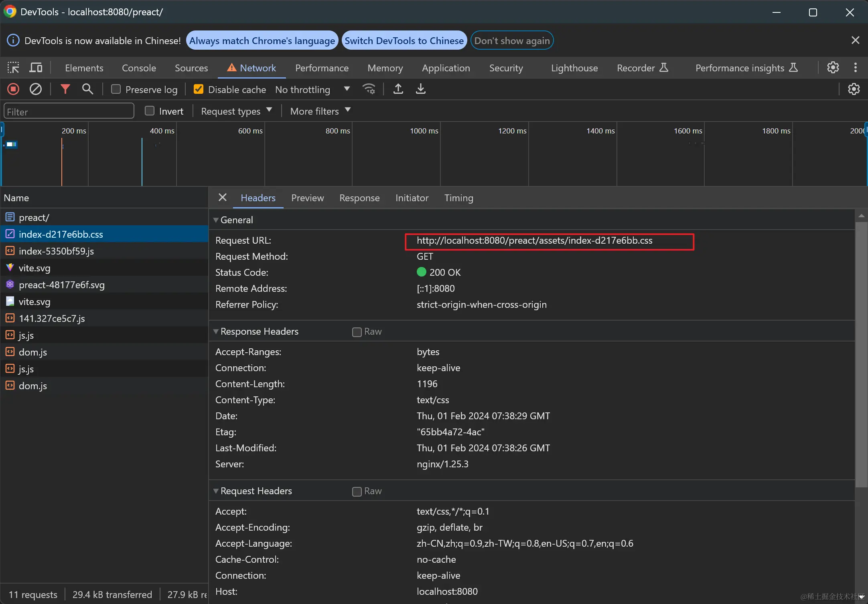Image resolution: width=868 pixels, height=604 pixels.
Task: Stop recording network log
Action: click(x=13, y=89)
